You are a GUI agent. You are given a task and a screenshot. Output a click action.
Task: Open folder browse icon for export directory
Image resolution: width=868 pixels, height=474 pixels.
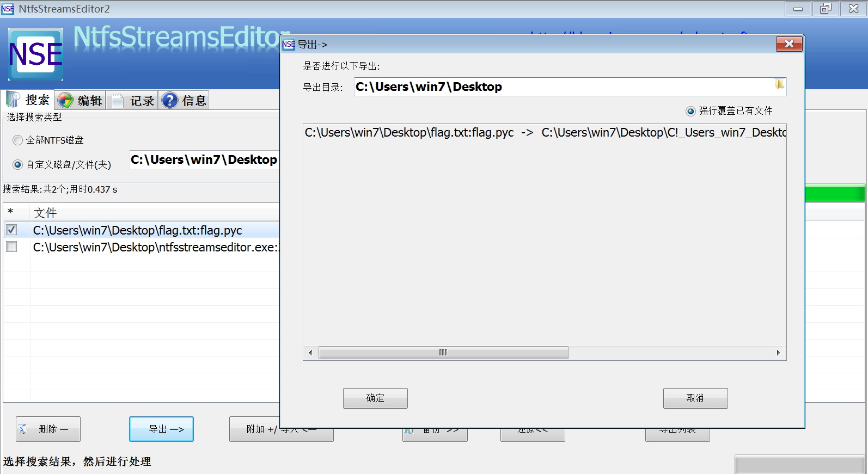[x=780, y=84]
